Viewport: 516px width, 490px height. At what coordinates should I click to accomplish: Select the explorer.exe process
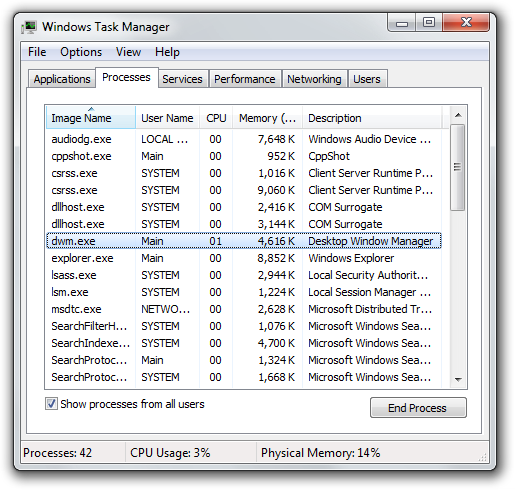click(x=244, y=258)
